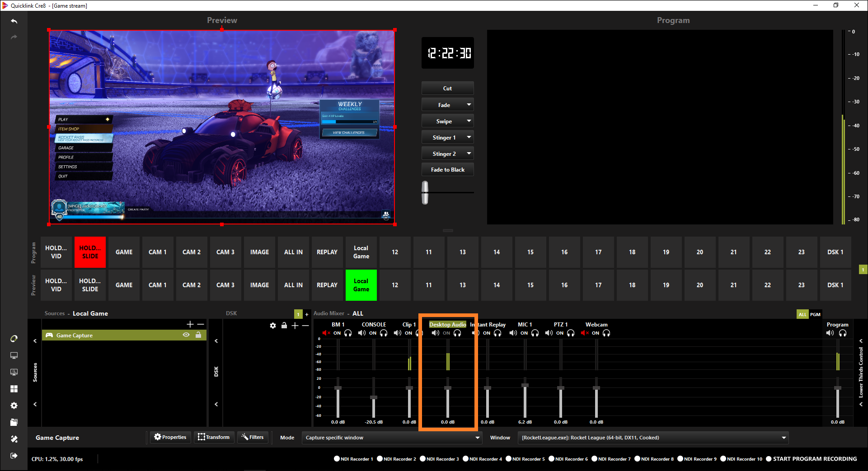Open the Stinger 1 dropdown arrow
The width and height of the screenshot is (868, 471).
click(x=469, y=137)
